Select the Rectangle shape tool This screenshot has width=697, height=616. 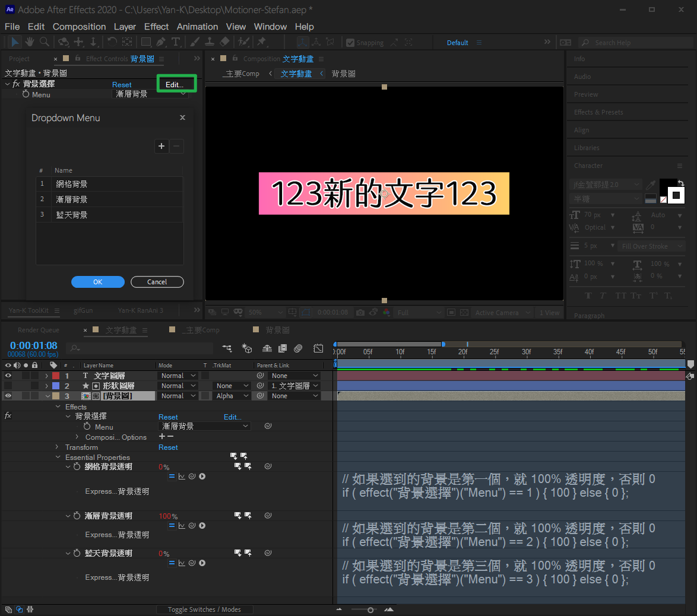(145, 42)
